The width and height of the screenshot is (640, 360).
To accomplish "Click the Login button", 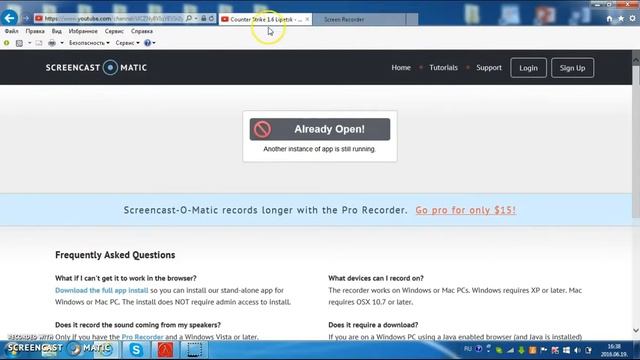I will (528, 68).
